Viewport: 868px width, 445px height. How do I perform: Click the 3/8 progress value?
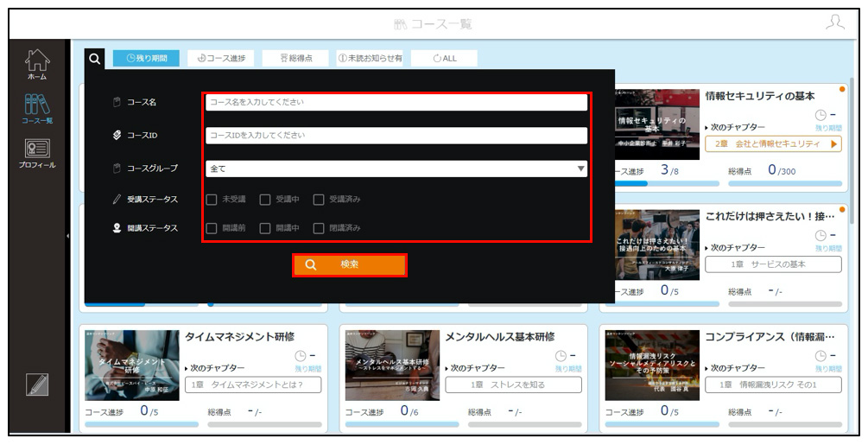[669, 170]
